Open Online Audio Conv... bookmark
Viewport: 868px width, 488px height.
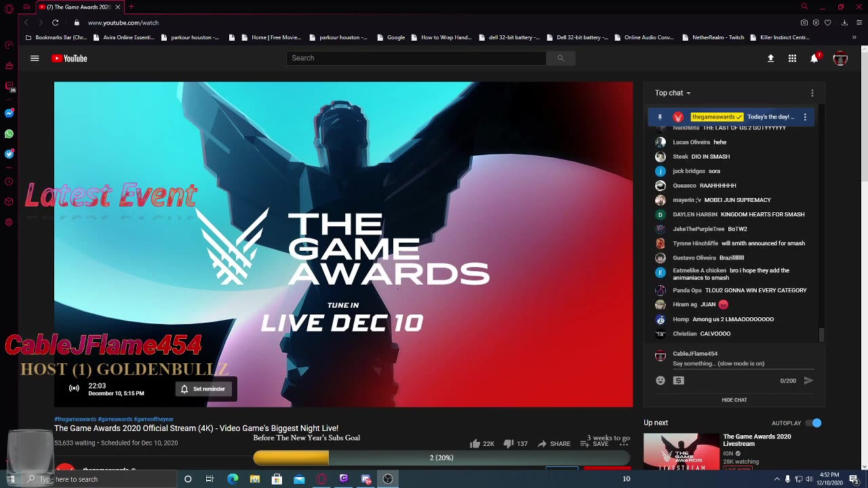[x=644, y=37]
